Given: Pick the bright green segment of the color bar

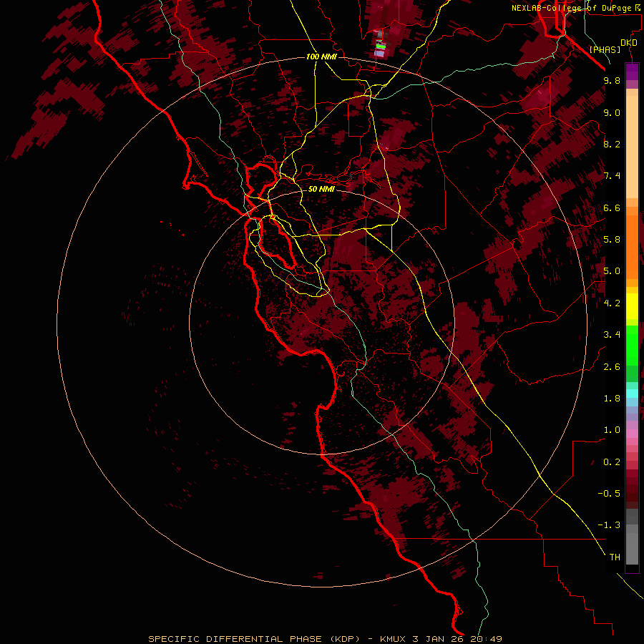Looking at the screenshot, I should 632,345.
